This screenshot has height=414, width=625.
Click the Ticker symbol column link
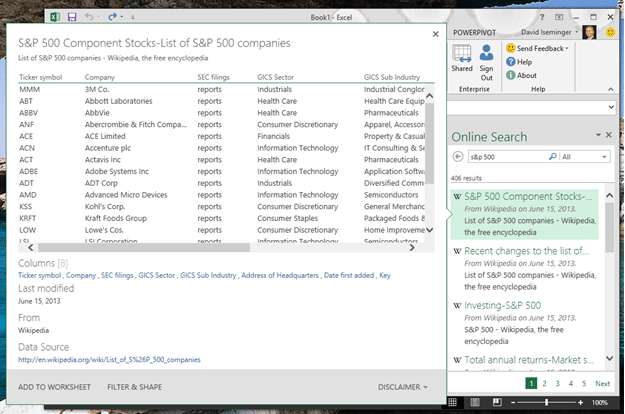coord(39,275)
